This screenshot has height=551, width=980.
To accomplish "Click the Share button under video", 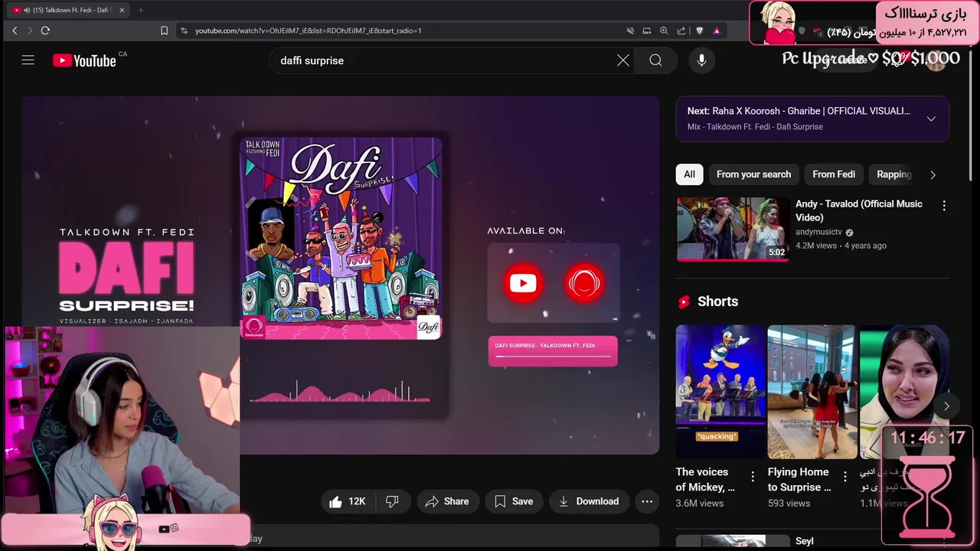I will pos(447,501).
